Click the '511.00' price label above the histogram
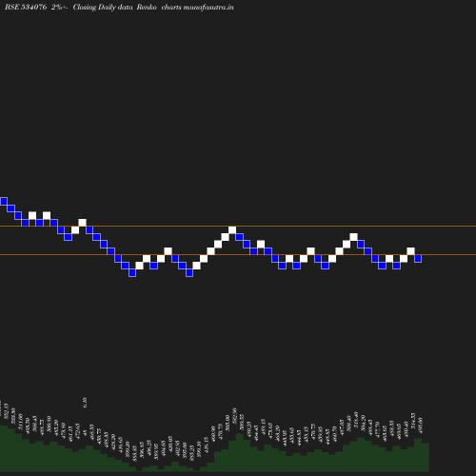This screenshot has width=476, height=476. (21, 422)
